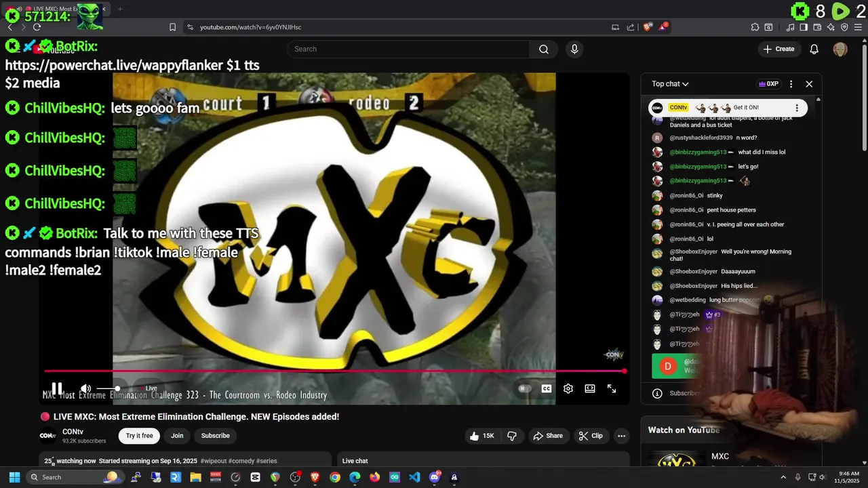
Task: Click the red video progress bar
Action: (x=334, y=371)
